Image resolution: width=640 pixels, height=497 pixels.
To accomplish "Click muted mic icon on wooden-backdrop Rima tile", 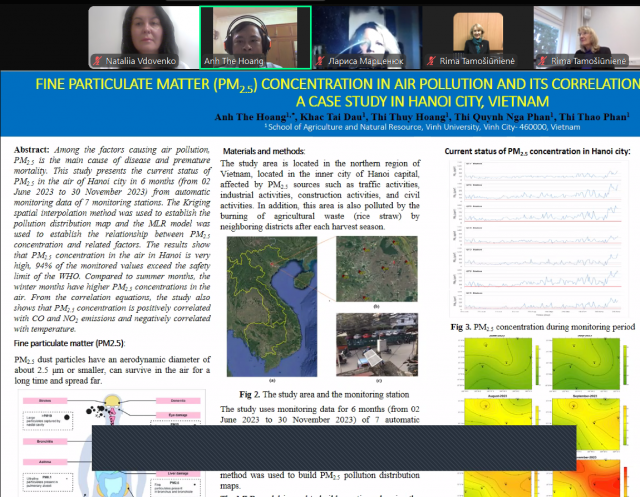I will point(431,61).
